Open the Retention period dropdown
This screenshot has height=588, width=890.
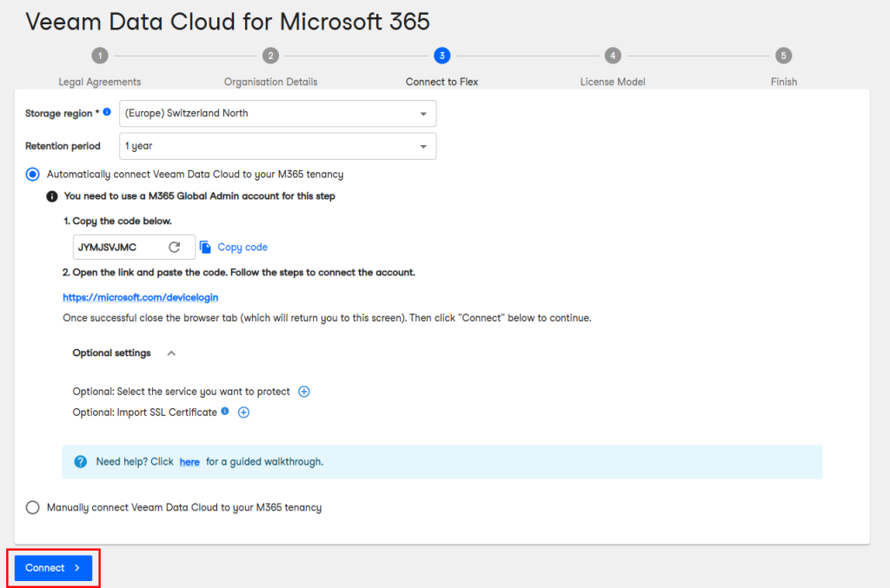pos(277,146)
